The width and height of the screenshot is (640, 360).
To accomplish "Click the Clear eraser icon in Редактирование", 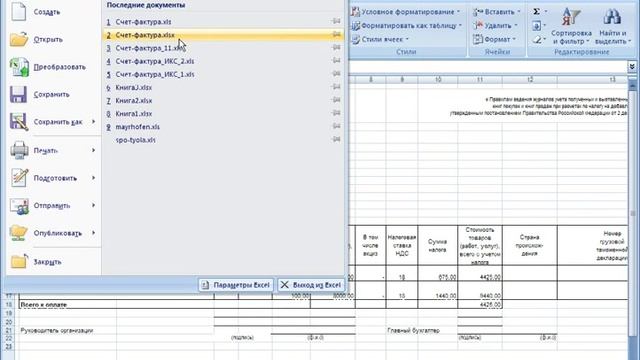I will pos(537,40).
